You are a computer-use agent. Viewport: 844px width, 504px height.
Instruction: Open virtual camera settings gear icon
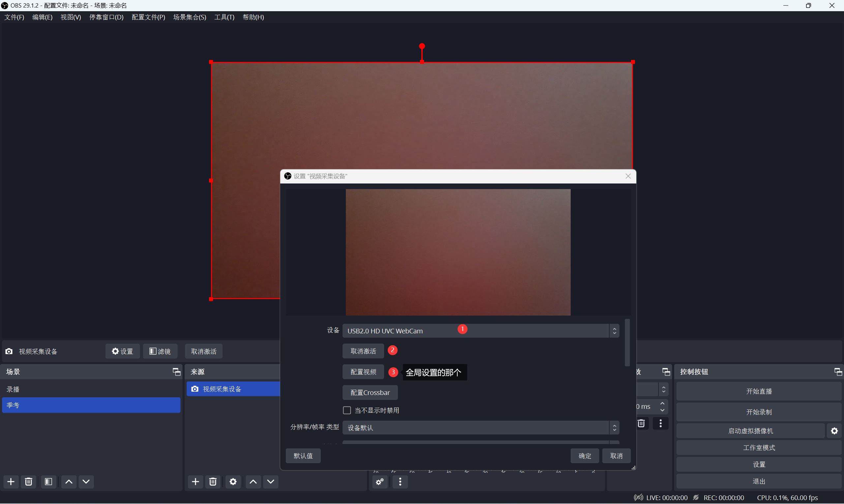(834, 431)
